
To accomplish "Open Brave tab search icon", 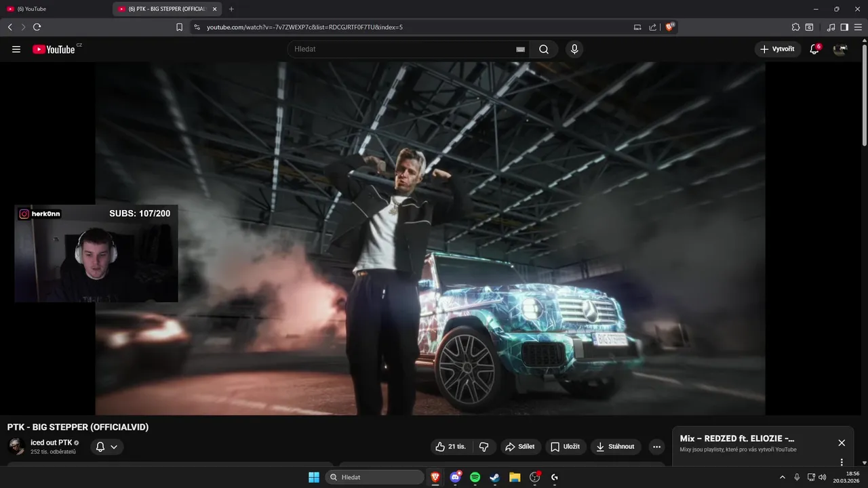I will point(809,27).
